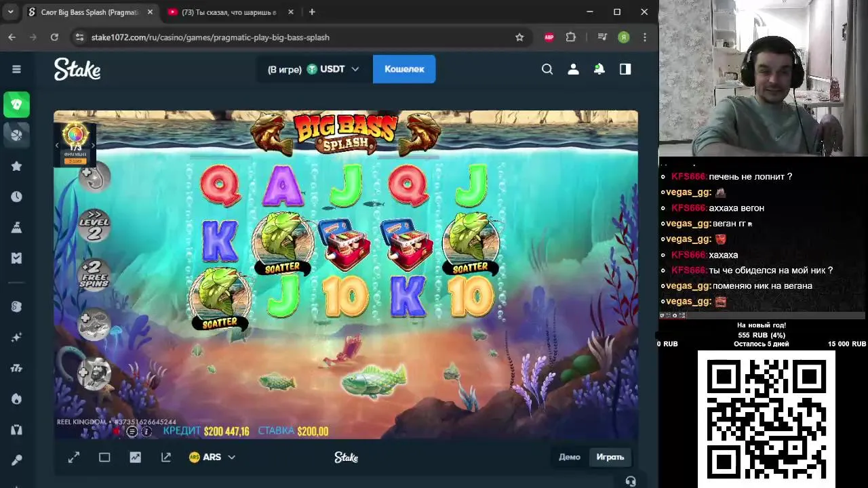Expand the ARS currency dropdown
Screen dimensions: 868x488
coord(212,457)
